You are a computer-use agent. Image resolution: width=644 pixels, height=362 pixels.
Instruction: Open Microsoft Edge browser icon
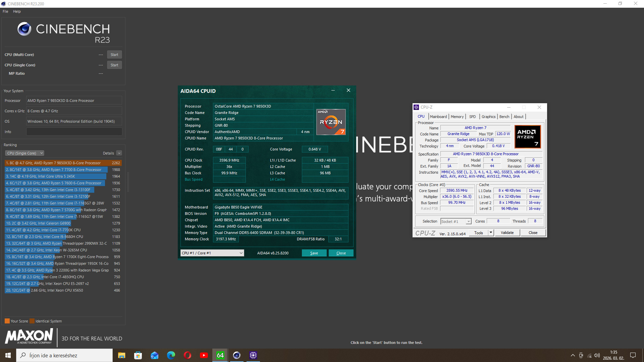point(171,355)
